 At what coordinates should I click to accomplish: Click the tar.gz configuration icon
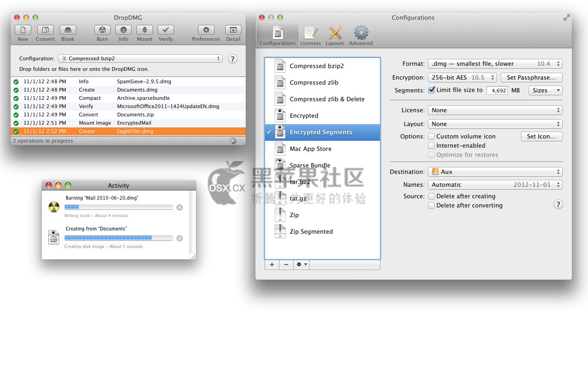point(280,198)
